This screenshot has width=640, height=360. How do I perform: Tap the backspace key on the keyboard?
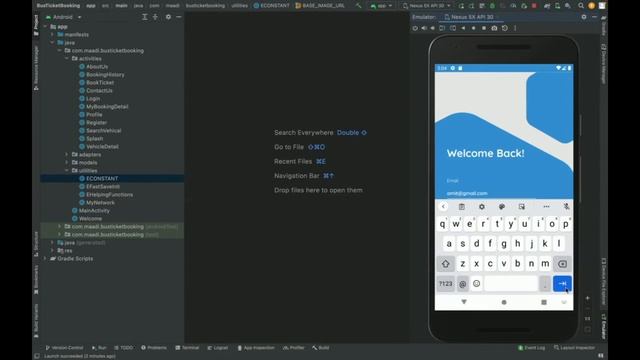[x=562, y=264]
